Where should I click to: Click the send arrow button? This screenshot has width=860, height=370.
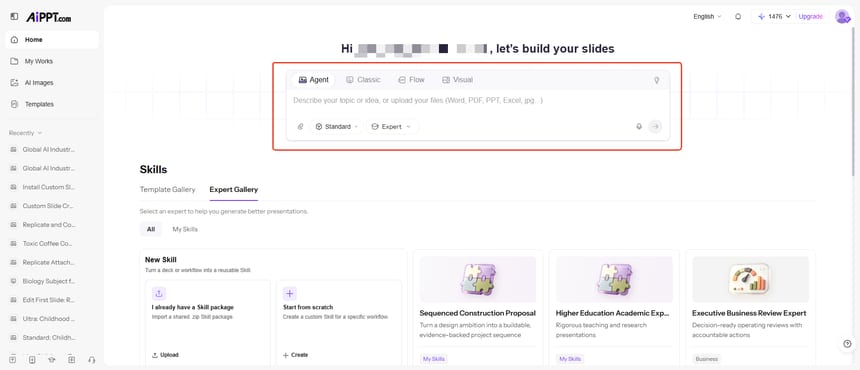click(x=655, y=127)
